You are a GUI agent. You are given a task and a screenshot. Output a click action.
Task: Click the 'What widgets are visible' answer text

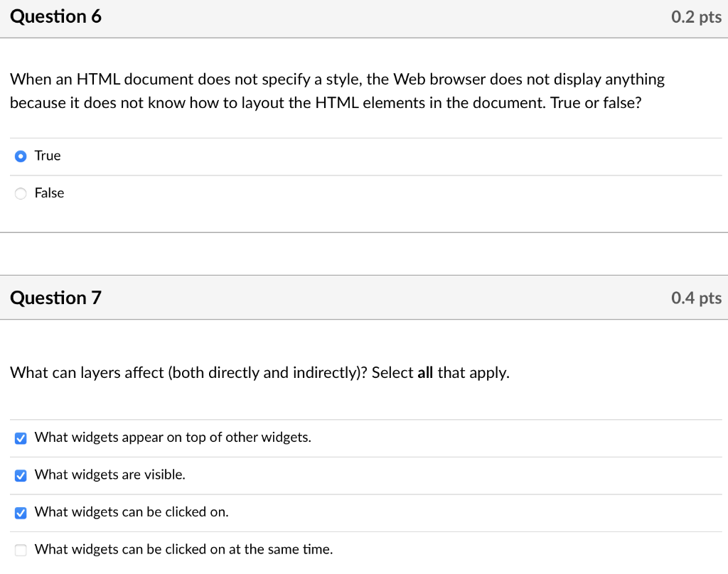(110, 475)
